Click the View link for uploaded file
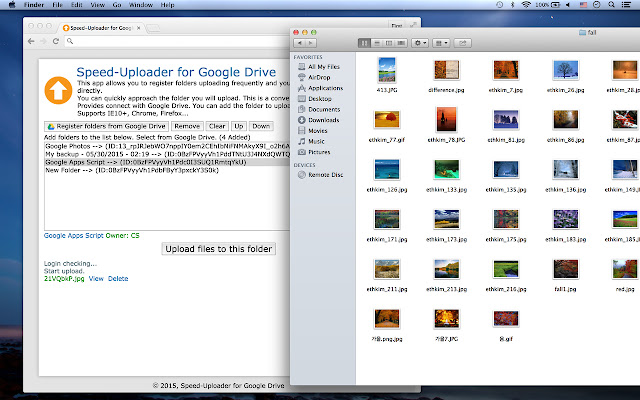The image size is (640, 400). click(x=96, y=278)
